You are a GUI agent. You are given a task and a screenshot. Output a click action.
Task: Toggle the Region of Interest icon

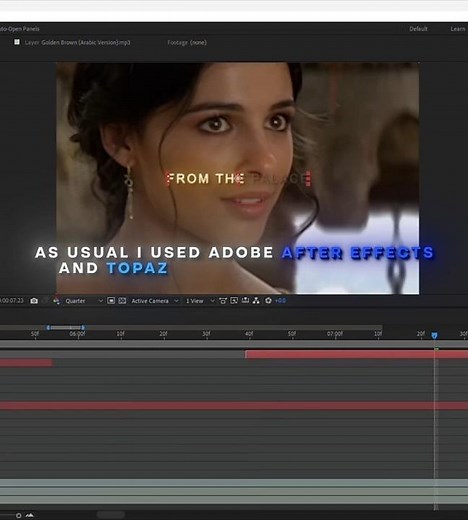[x=111, y=301]
